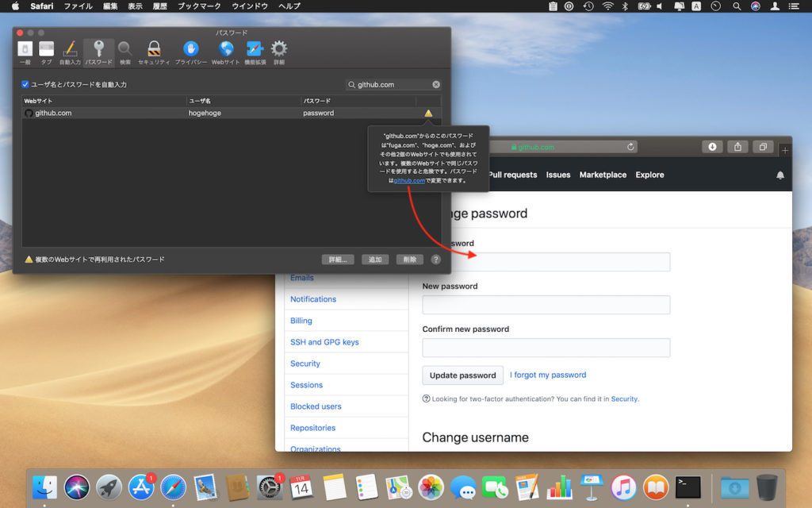Open SSH and GPG keys settings
The width and height of the screenshot is (812, 508).
(324, 341)
